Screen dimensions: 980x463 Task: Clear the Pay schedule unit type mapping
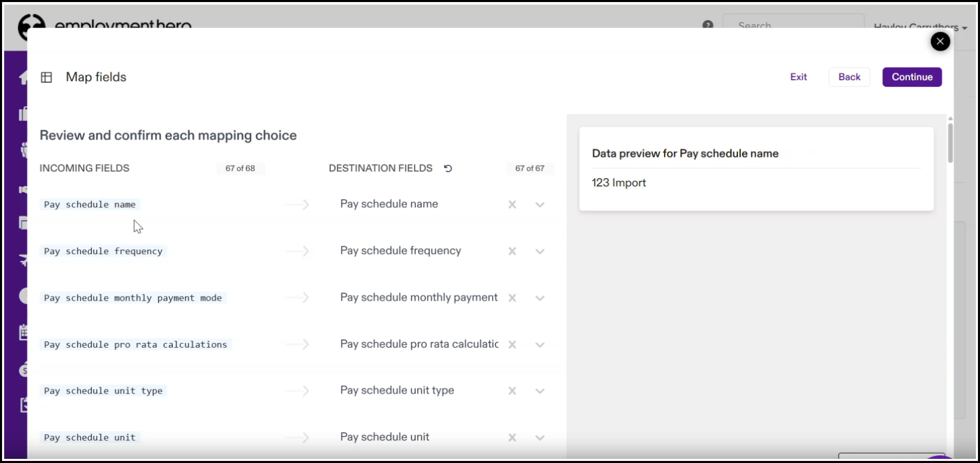click(x=512, y=391)
